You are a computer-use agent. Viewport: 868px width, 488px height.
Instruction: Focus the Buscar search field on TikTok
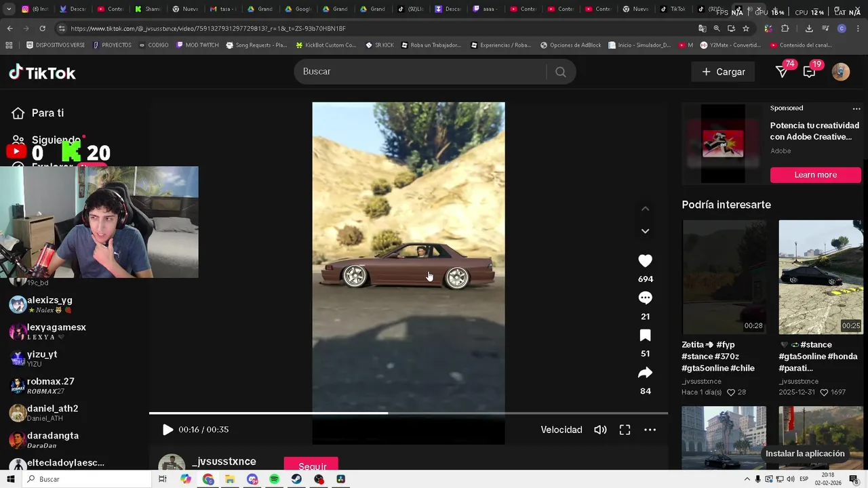tap(420, 72)
